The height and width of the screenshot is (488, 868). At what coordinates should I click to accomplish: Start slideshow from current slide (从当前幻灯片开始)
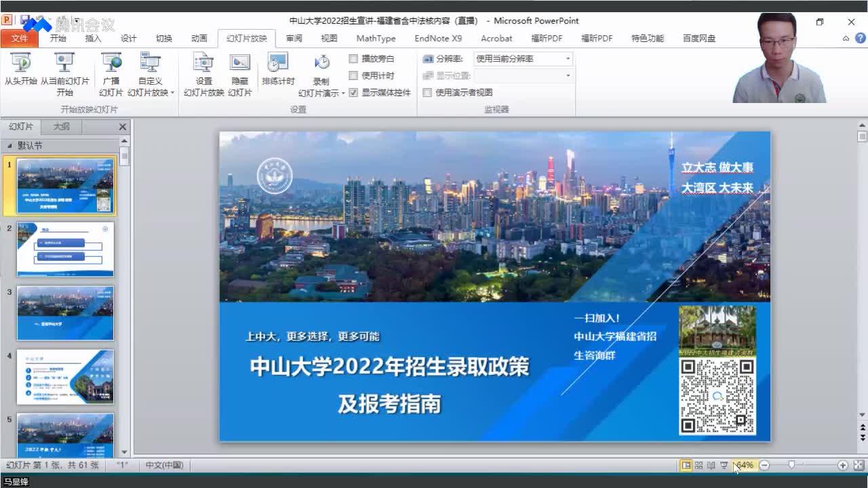coord(64,75)
